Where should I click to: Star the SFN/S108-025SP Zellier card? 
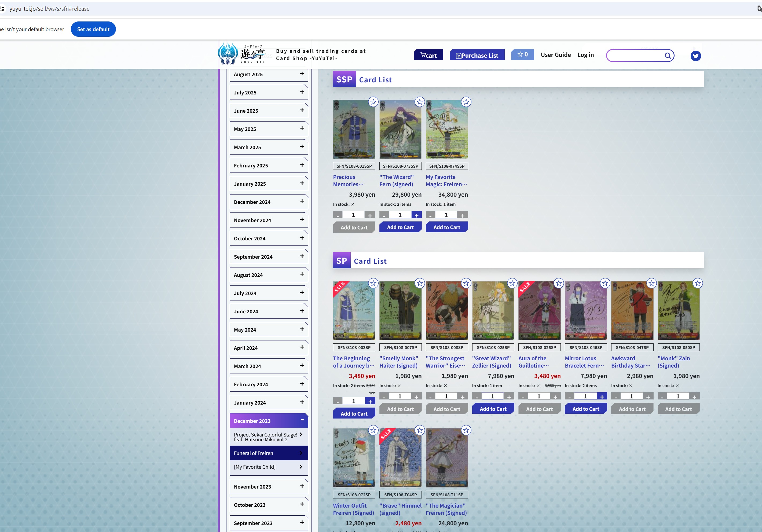[x=512, y=283]
